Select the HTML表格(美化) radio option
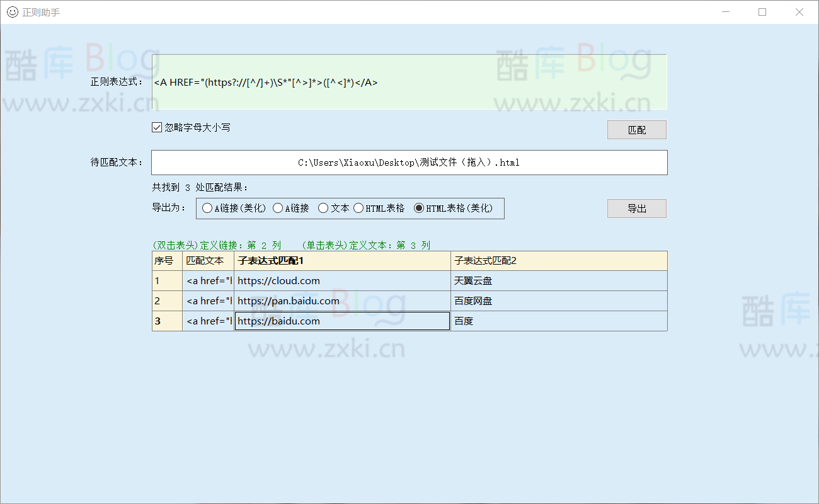 (419, 208)
